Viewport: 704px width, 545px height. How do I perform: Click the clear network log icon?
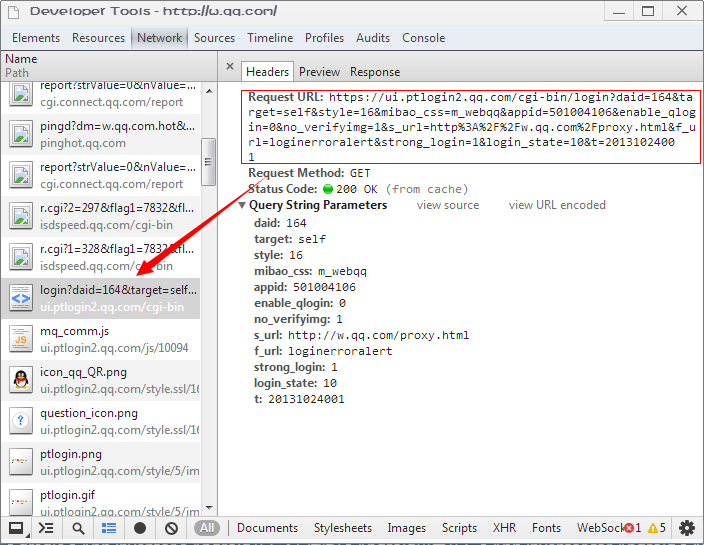pyautogui.click(x=171, y=528)
